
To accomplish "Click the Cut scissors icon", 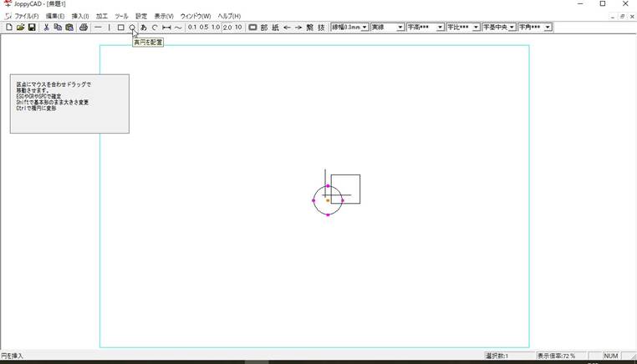I will (x=46, y=28).
